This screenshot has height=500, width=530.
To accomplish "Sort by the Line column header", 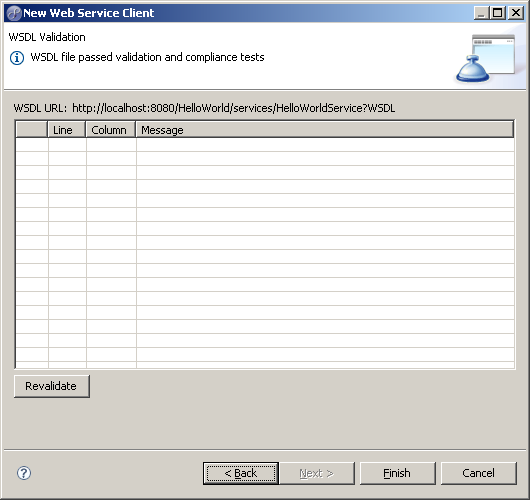I will pyautogui.click(x=67, y=130).
